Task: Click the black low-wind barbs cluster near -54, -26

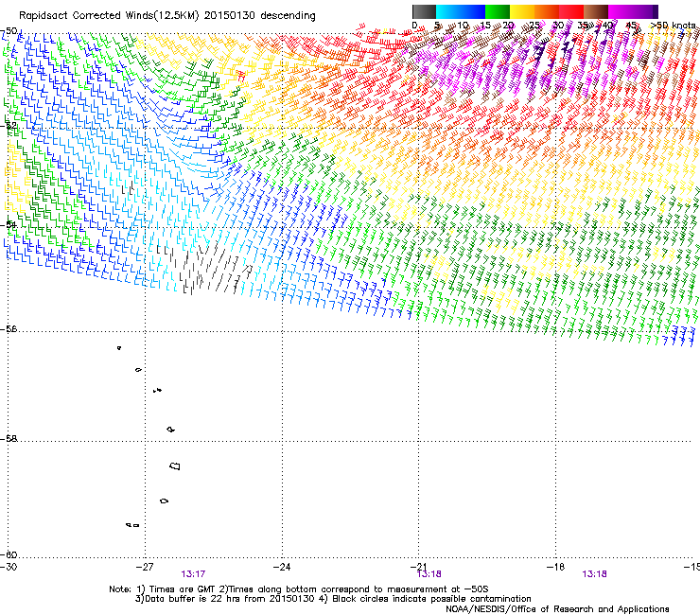Action: tap(207, 270)
